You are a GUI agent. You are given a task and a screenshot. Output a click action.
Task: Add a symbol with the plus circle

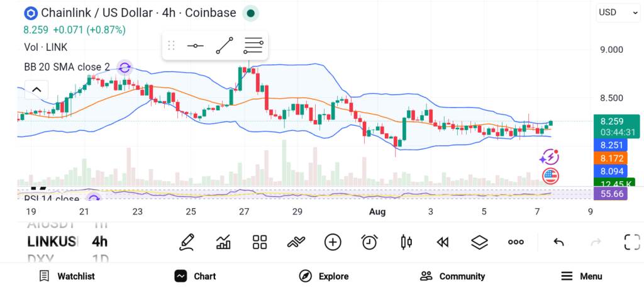[333, 242]
